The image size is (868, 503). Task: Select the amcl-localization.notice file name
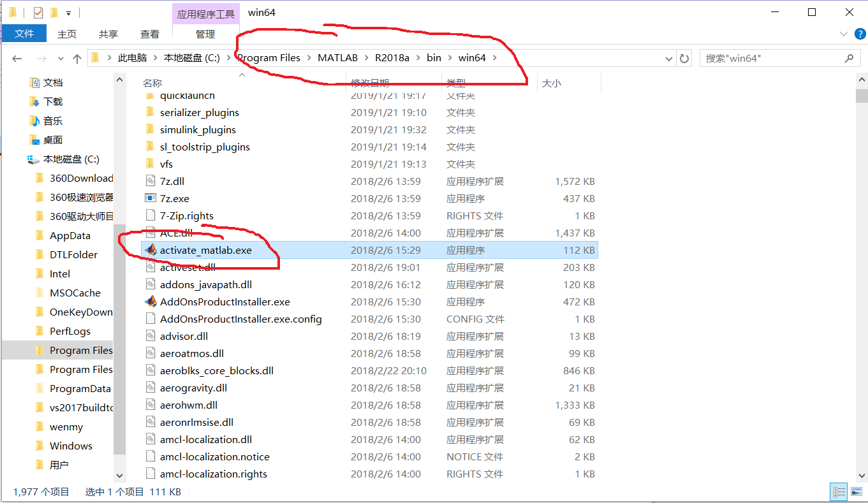(215, 456)
